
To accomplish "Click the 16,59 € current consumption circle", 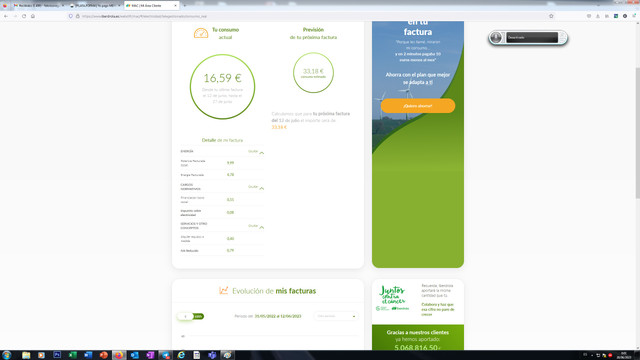I will click(x=222, y=87).
